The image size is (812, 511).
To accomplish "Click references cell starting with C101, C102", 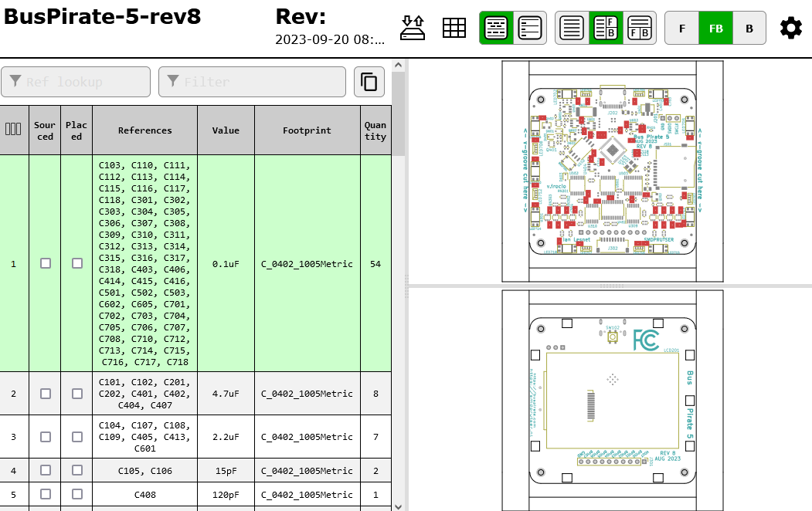I will pos(145,394).
